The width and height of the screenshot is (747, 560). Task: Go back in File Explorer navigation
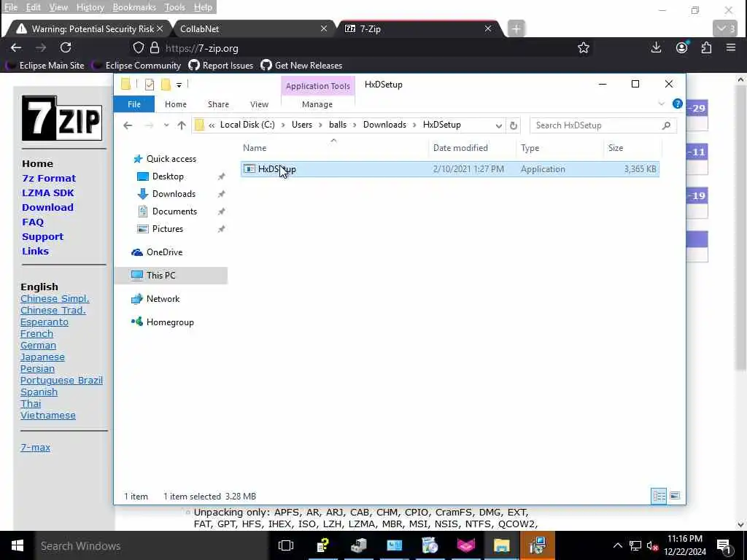128,125
